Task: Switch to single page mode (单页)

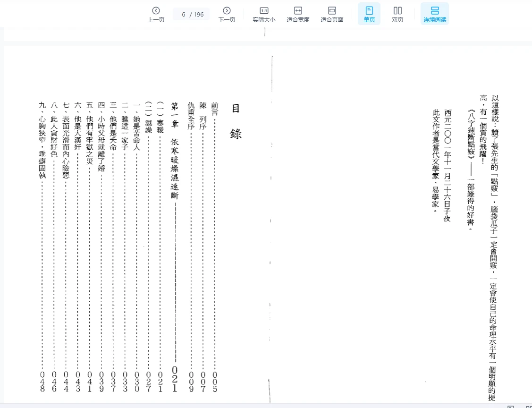Action: [x=369, y=14]
